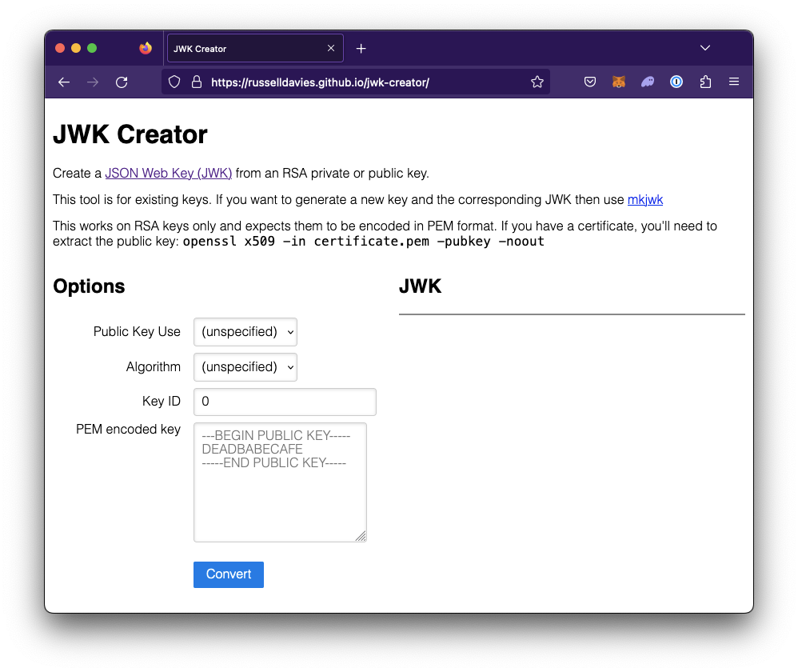
Task: Follow the JSON Web Key (JWK) link
Action: (x=168, y=173)
